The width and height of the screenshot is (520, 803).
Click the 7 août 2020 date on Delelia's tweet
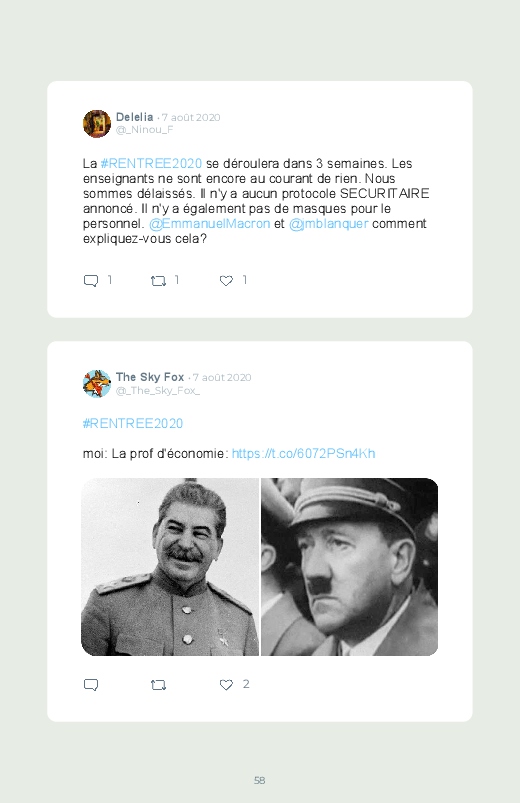[x=191, y=117]
